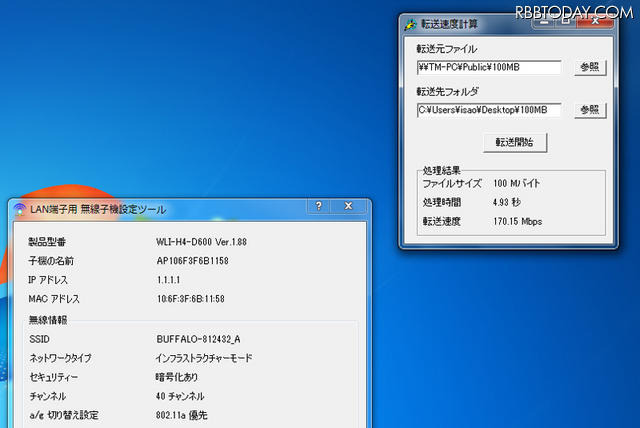Click the 転送速度 label in results
Screen dimensions: 640x428
[442, 222]
